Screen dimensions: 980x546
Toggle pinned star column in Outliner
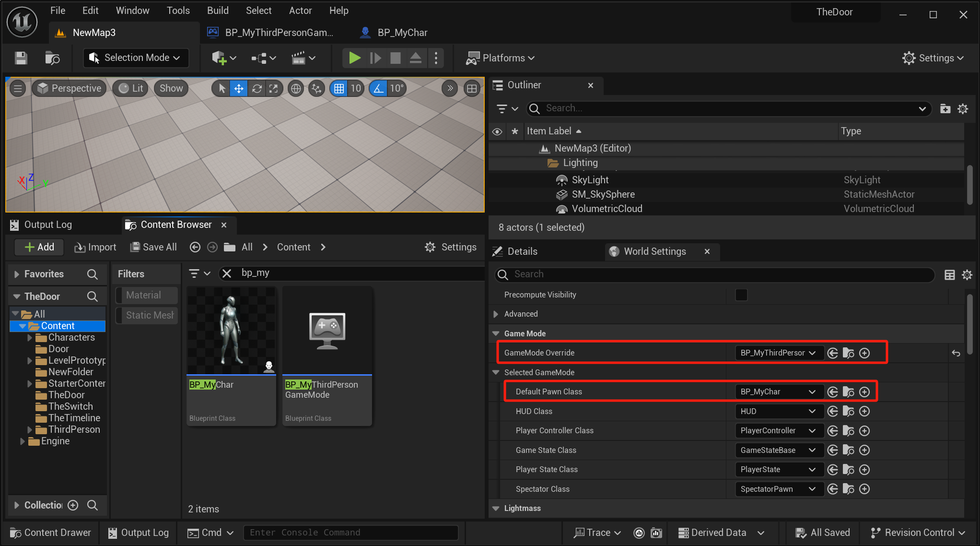(x=515, y=131)
